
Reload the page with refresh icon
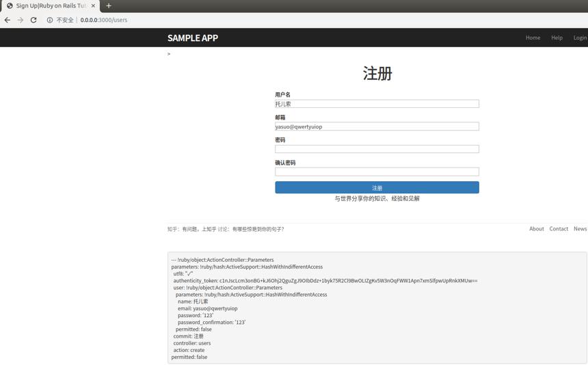click(x=34, y=20)
